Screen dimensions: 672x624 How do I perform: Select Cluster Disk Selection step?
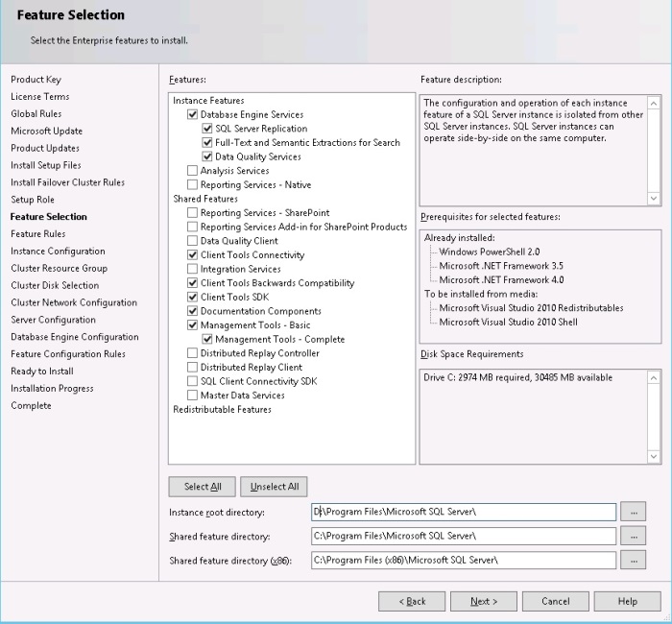point(55,285)
